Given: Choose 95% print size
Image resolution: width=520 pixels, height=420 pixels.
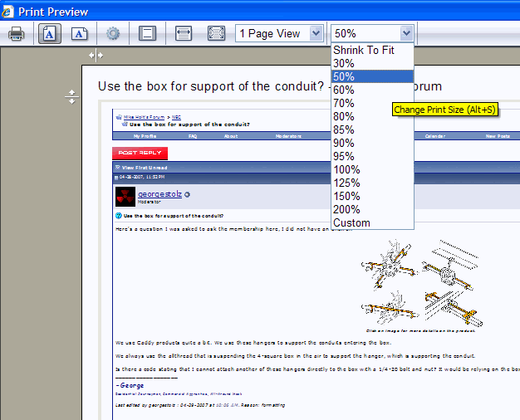Looking at the screenshot, I should pyautogui.click(x=372, y=156).
